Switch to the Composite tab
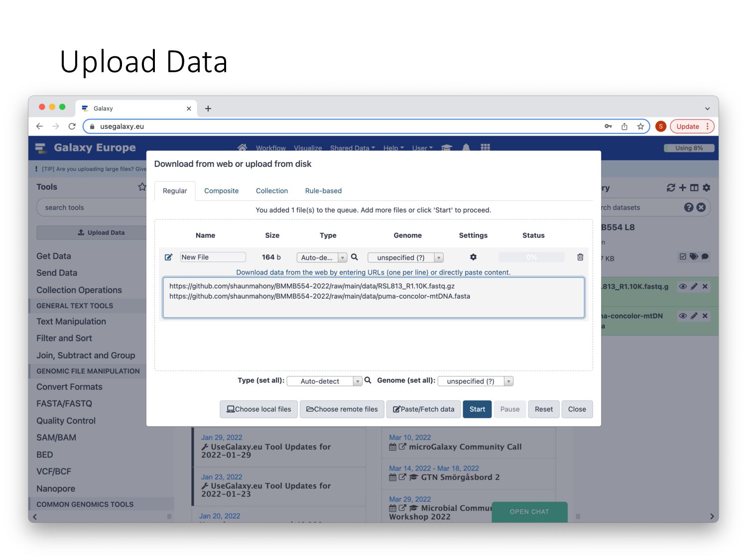 [222, 191]
